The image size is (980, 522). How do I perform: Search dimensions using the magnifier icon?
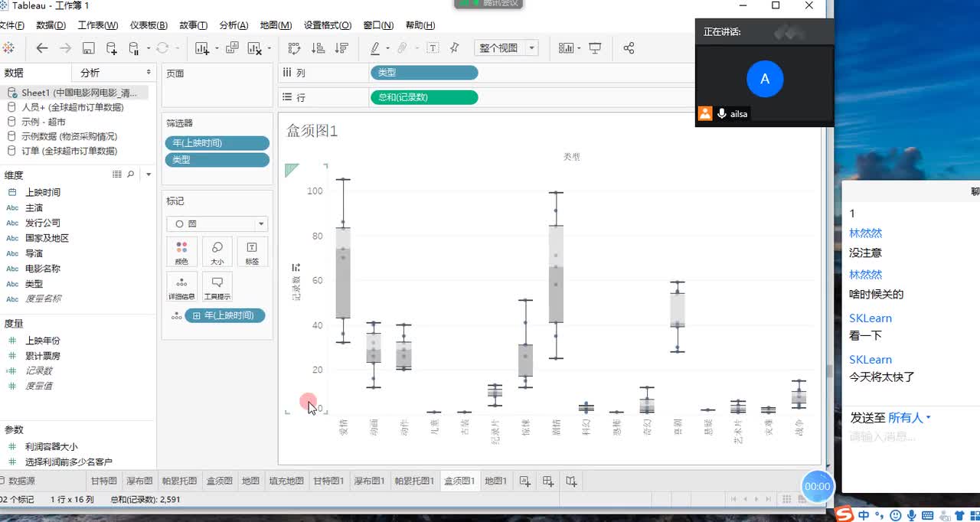(x=130, y=175)
